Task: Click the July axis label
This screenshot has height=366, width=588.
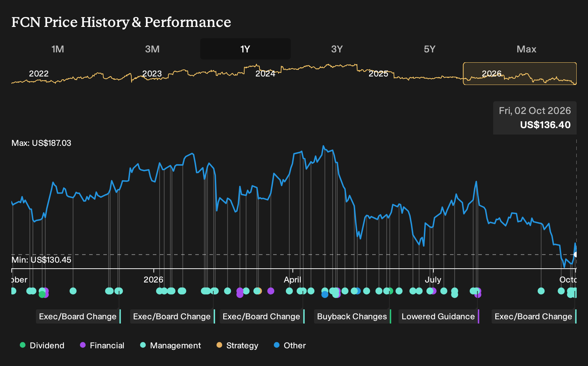Action: [x=433, y=280]
